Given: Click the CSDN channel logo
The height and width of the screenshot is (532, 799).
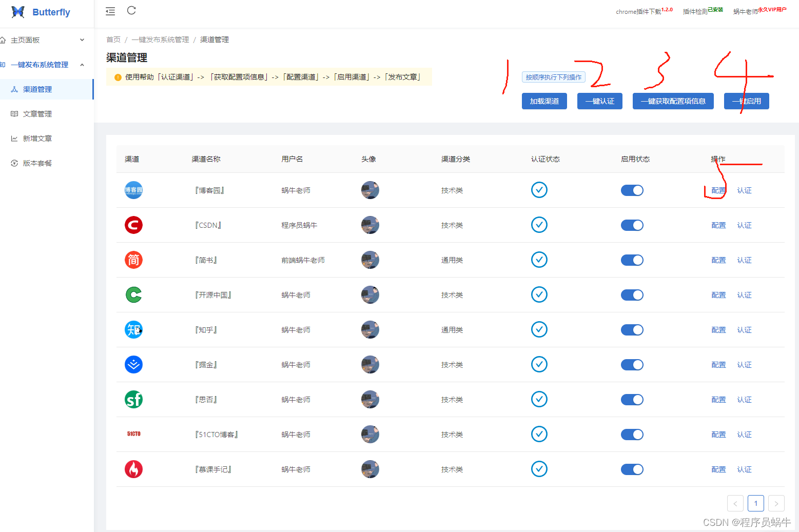Looking at the screenshot, I should 133,225.
